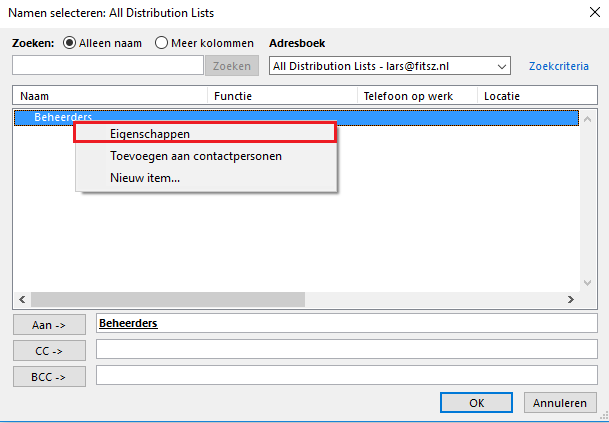Click the vertical scrollbar down arrow
The height and width of the screenshot is (423, 609).
coord(588,283)
